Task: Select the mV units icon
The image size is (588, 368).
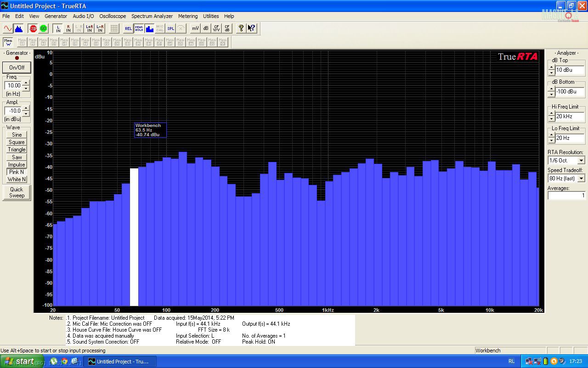Action: point(195,29)
